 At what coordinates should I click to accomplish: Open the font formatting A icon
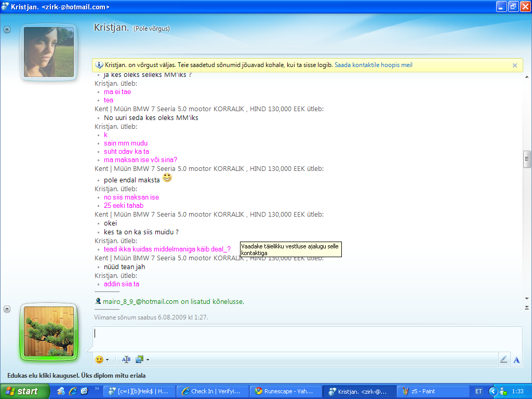[516, 360]
